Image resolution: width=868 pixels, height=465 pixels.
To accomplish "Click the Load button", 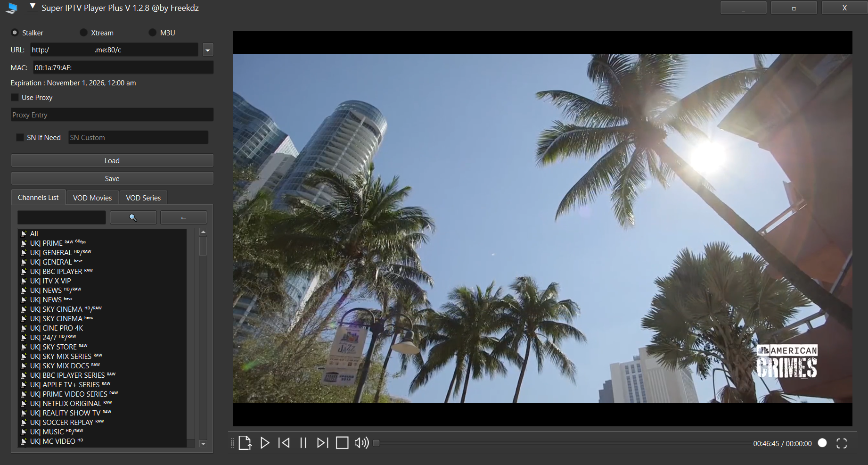I will click(x=112, y=160).
